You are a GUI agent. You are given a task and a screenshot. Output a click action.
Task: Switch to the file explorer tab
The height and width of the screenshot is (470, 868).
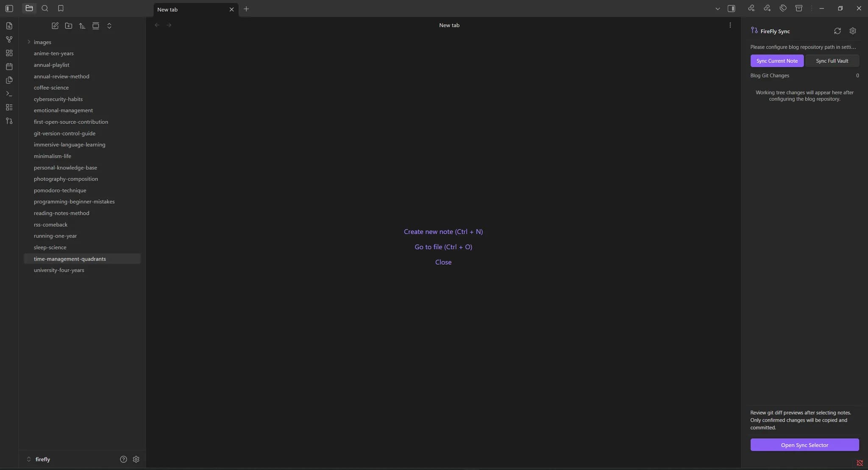pos(29,8)
